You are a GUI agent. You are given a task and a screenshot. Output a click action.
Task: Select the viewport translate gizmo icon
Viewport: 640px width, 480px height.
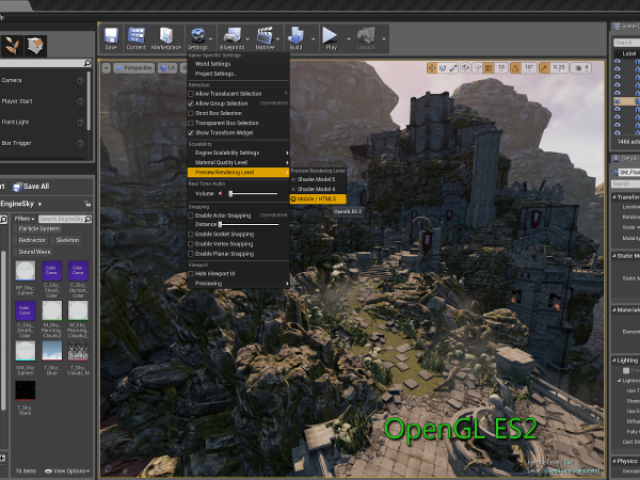[431, 68]
